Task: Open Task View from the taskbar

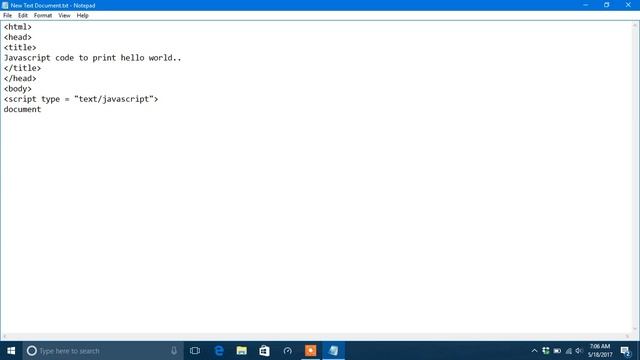Action: coord(195,351)
